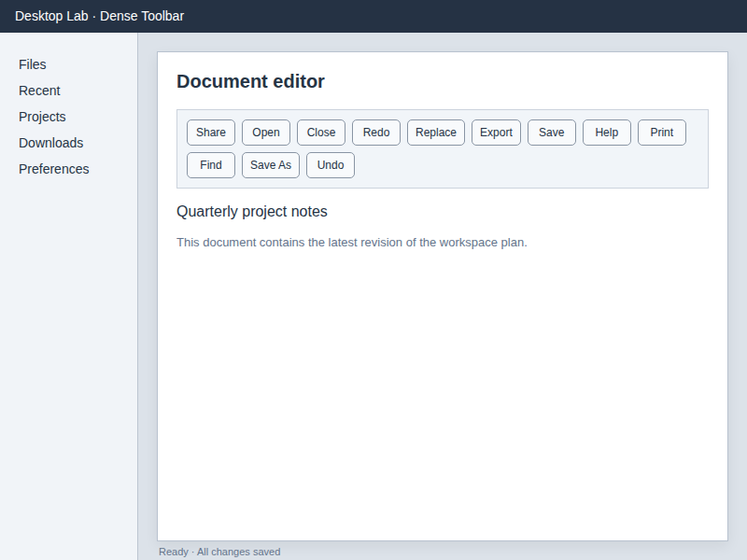The image size is (747, 560).
Task: Go to Files in the sidebar
Action: (x=33, y=64)
